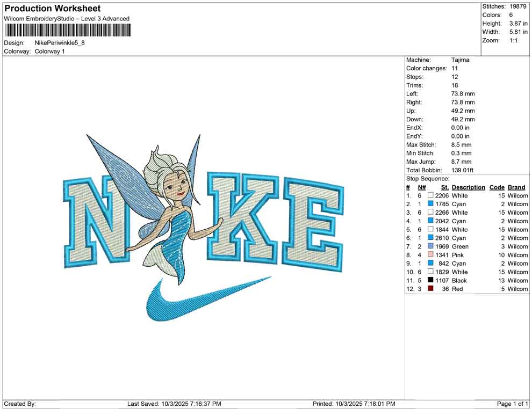Image resolution: width=532 pixels, height=409 pixels.
Task: Click the periwinkle swatch labeled Green, stop 7
Action: click(430, 246)
